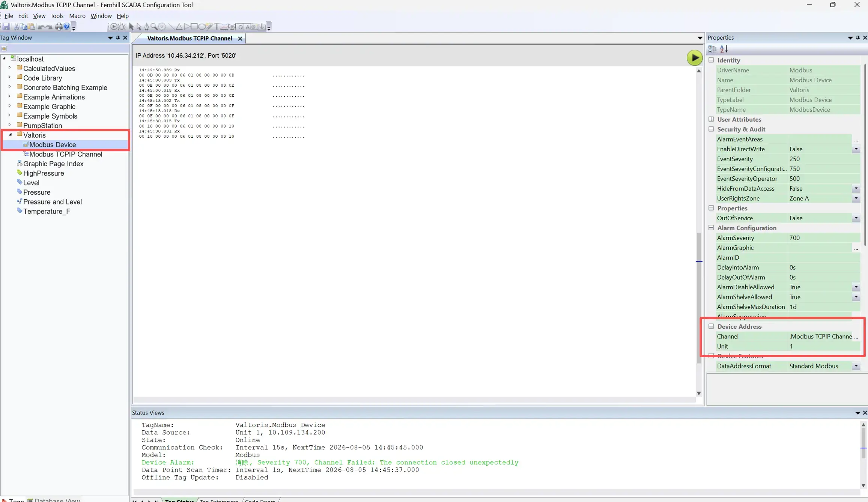This screenshot has height=502, width=868.
Task: Toggle auto-hide pin on Tag Window
Action: pyautogui.click(x=118, y=38)
